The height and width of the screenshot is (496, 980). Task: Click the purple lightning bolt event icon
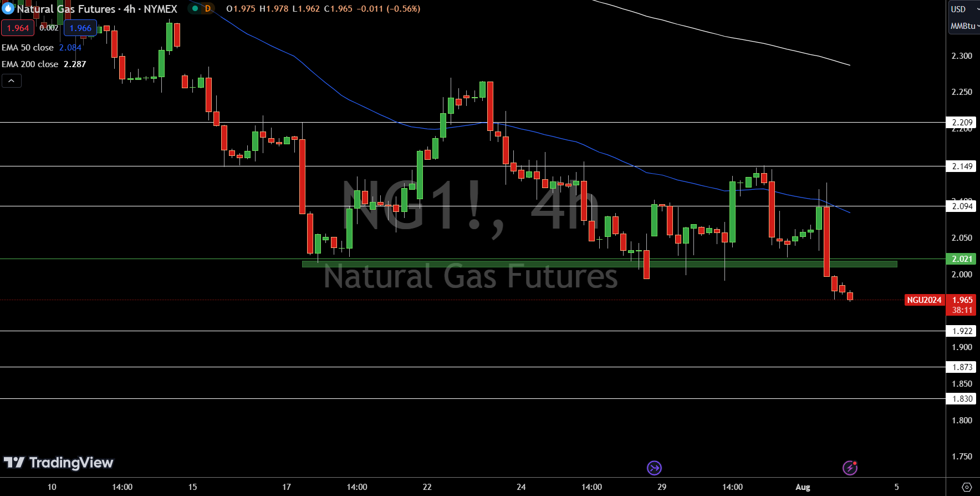point(850,468)
